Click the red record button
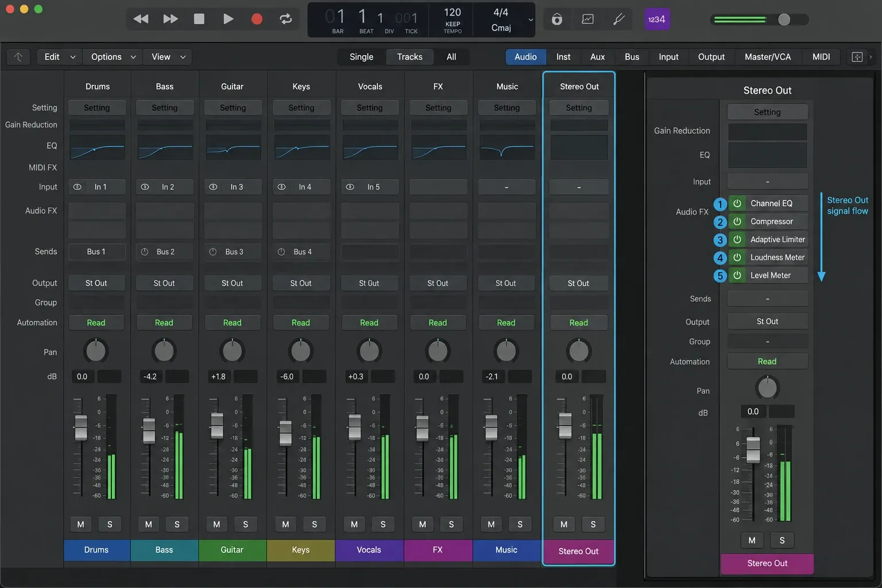This screenshot has height=588, width=882. (257, 19)
